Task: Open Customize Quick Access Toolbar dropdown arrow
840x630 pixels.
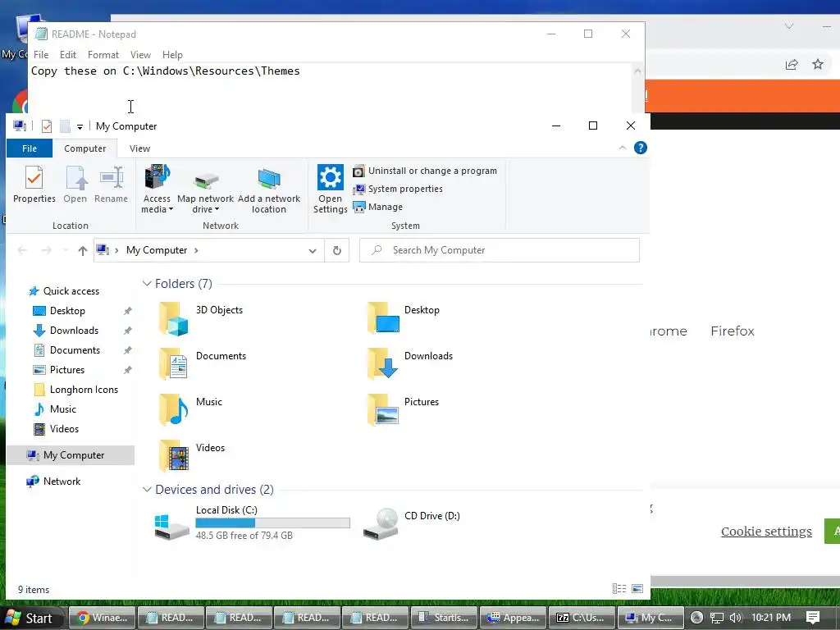Action: [80, 127]
